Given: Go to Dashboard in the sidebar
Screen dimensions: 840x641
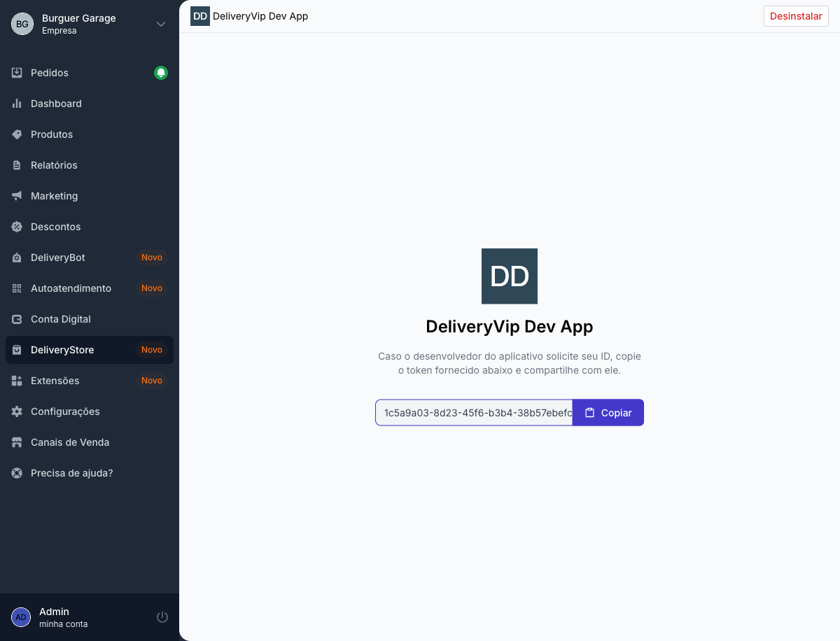Looking at the screenshot, I should pyautogui.click(x=90, y=104).
